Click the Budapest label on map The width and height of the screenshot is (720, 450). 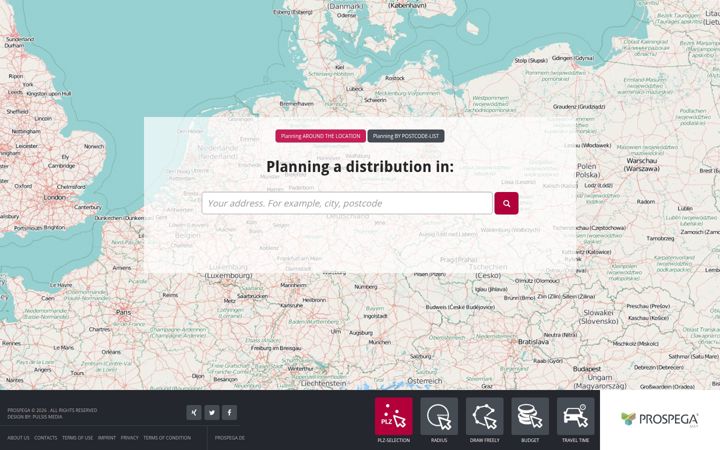pos(587,369)
